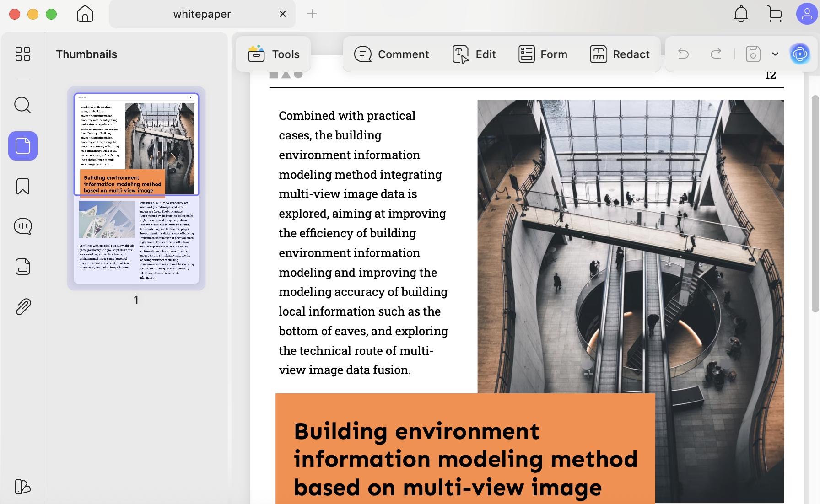Viewport: 820px width, 504px height.
Task: Select the Thumbnails panel icon
Action: click(23, 146)
